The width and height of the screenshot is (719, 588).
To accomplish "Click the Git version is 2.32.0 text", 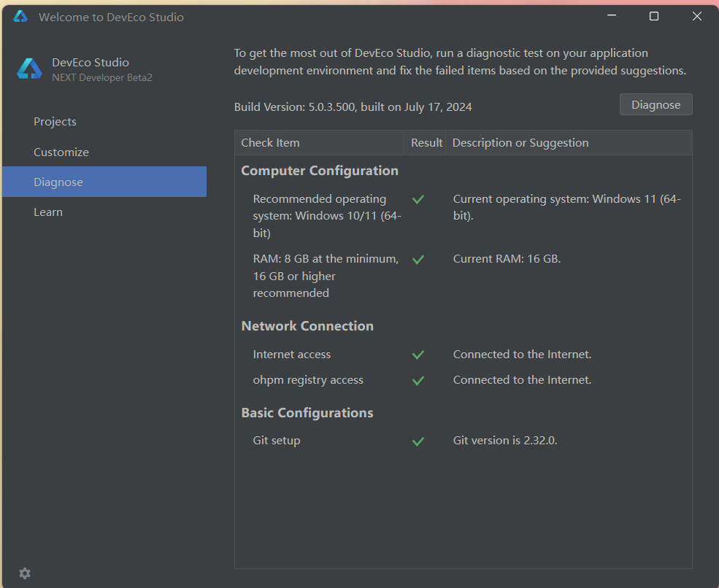I will click(x=505, y=441).
